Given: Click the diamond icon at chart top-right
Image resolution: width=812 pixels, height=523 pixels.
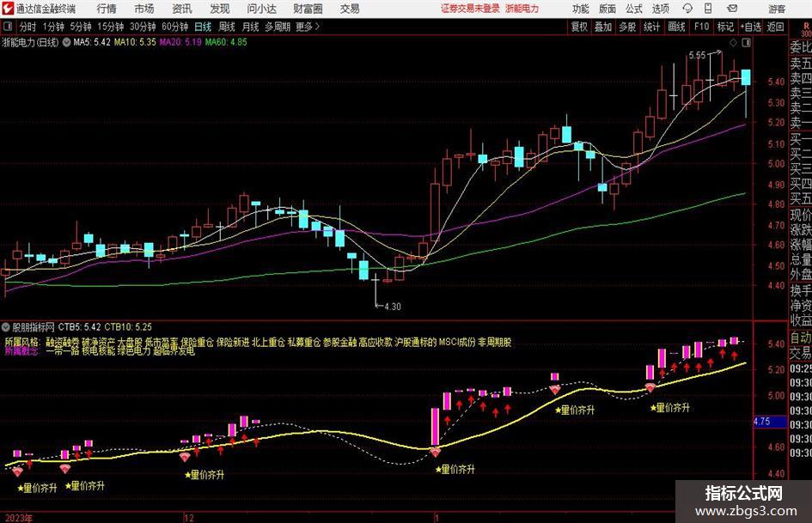Looking at the screenshot, I should [733, 42].
